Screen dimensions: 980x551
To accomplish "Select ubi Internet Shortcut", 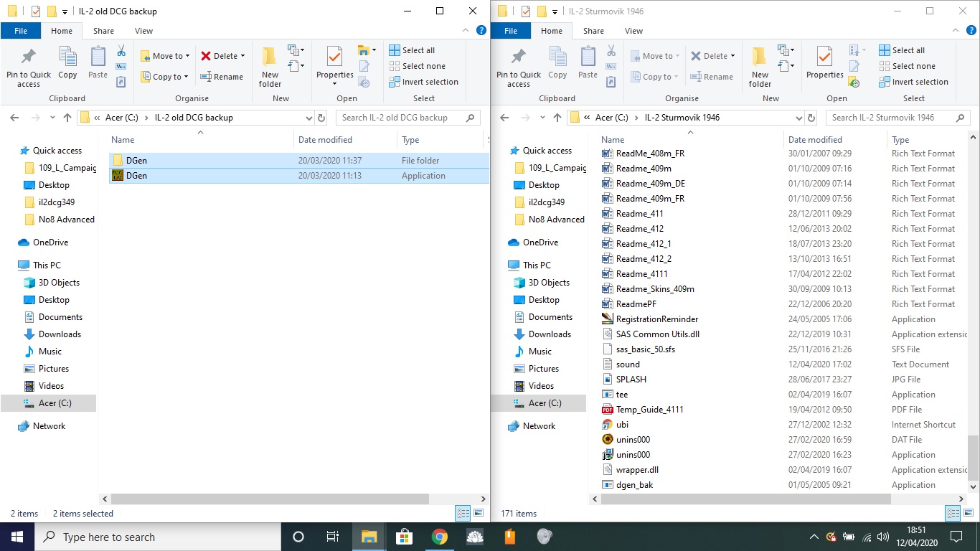I will click(x=622, y=425).
